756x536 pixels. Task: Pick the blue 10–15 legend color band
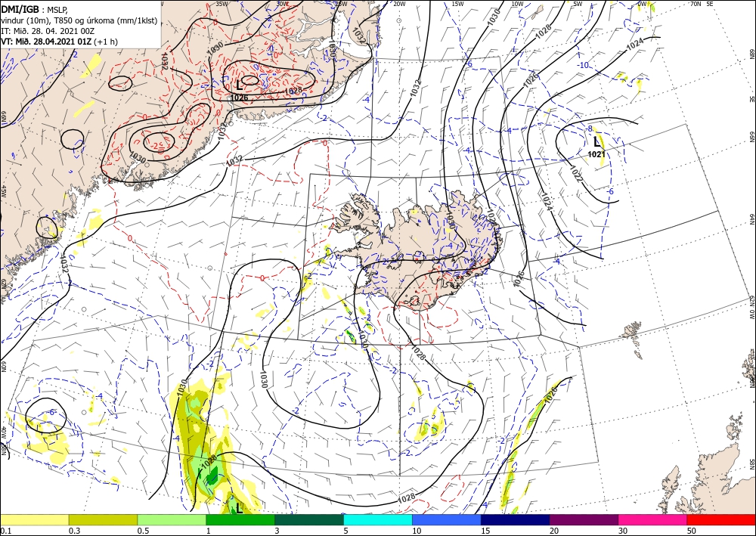(447, 519)
